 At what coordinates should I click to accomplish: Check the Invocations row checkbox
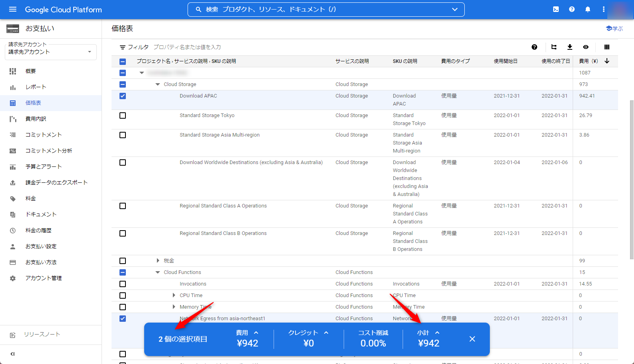[x=123, y=284]
